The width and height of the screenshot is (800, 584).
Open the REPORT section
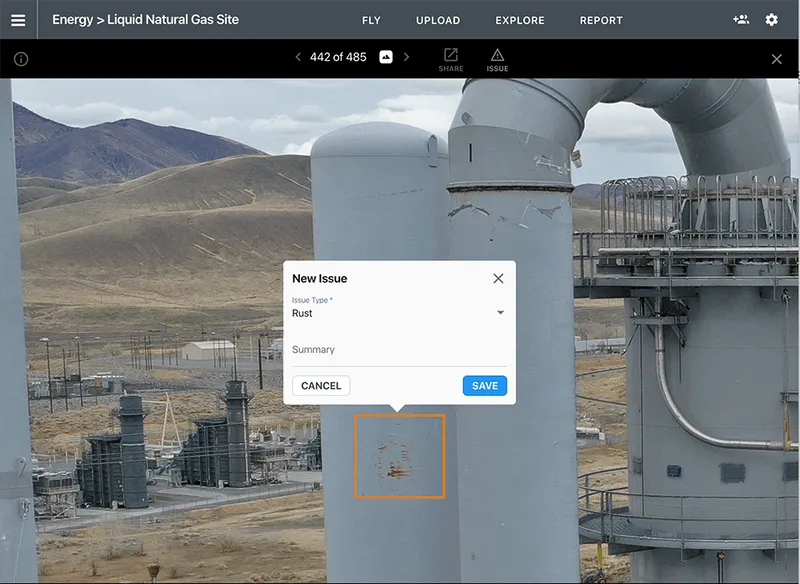(601, 20)
